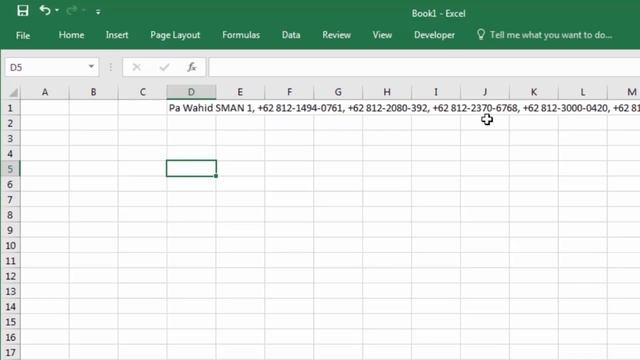Click the Undo arrow icon

[x=45, y=10]
